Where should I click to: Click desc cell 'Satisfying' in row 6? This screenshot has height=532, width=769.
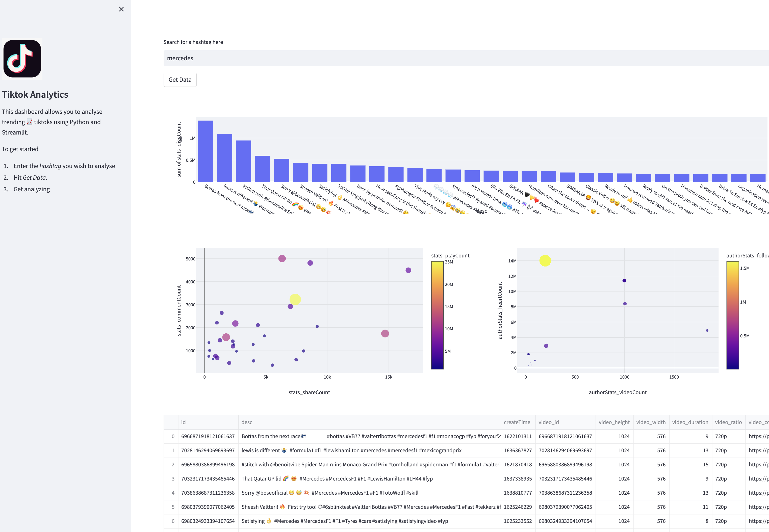(x=370, y=521)
